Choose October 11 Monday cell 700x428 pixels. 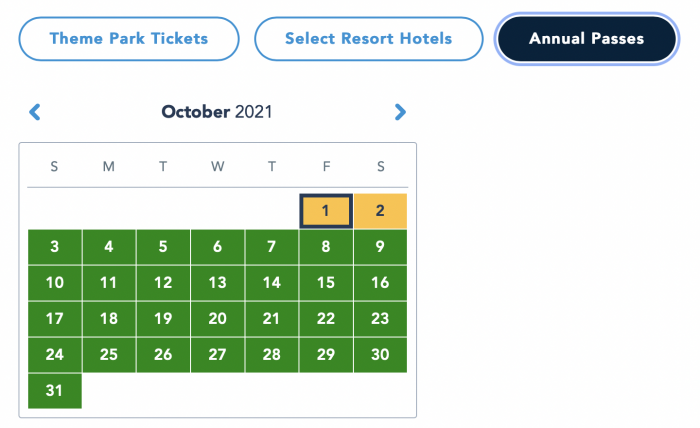[109, 283]
